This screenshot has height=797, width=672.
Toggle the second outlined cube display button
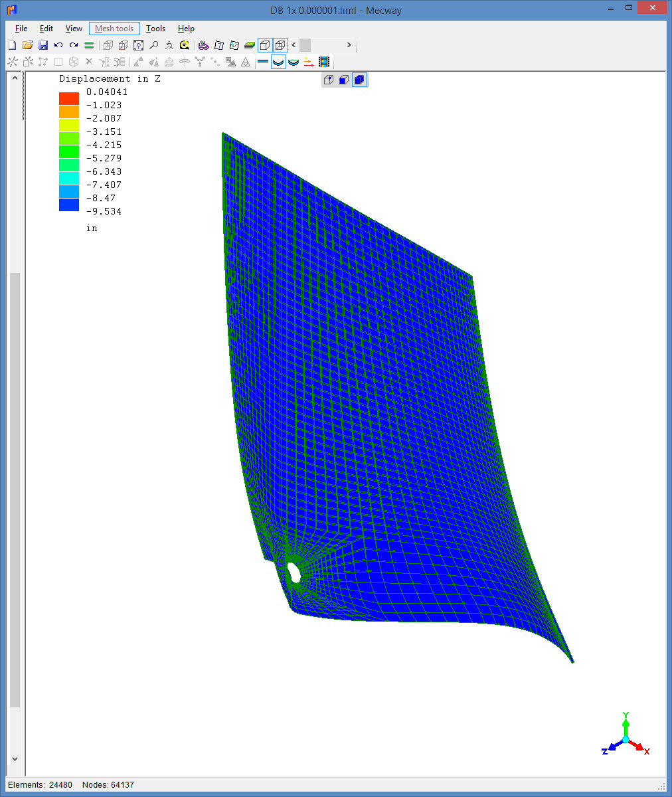280,45
